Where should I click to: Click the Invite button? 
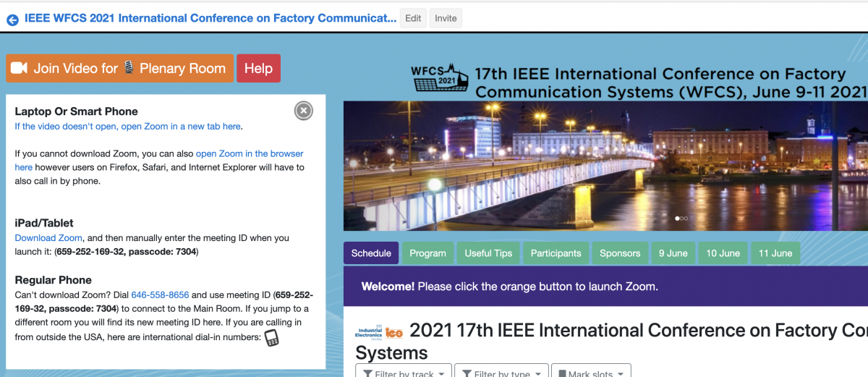(x=446, y=18)
